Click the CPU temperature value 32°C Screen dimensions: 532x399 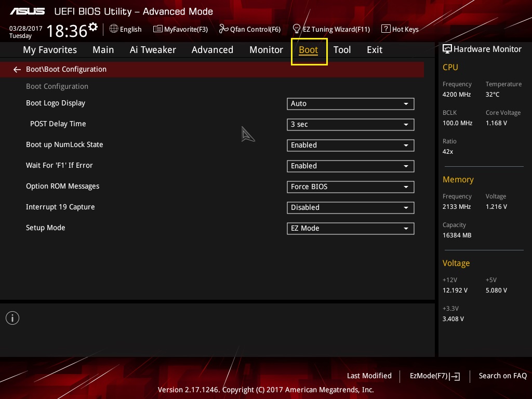[x=493, y=95]
